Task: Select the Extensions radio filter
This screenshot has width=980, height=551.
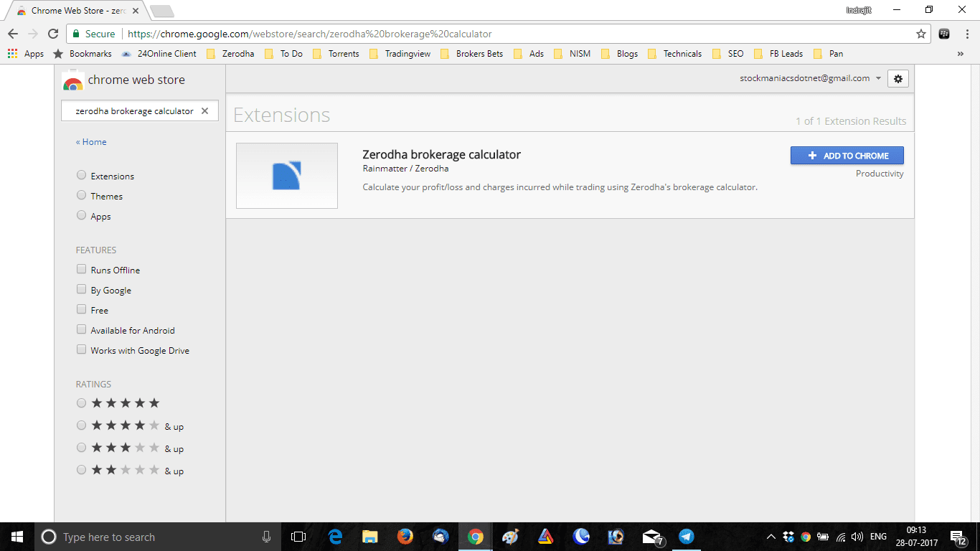Action: (x=81, y=175)
